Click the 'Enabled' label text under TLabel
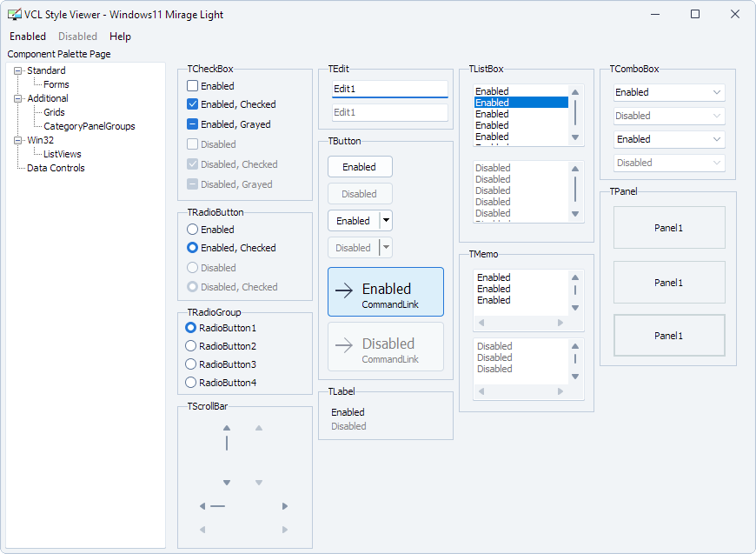Viewport: 756px width, 554px height. coord(348,412)
